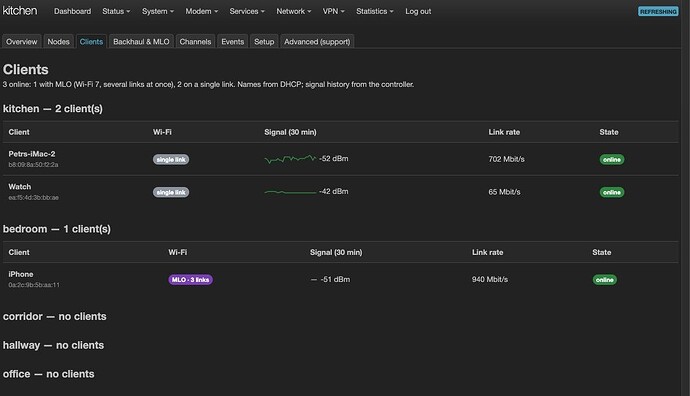This screenshot has height=396, width=690.
Task: Open the Events tab
Action: (233, 42)
